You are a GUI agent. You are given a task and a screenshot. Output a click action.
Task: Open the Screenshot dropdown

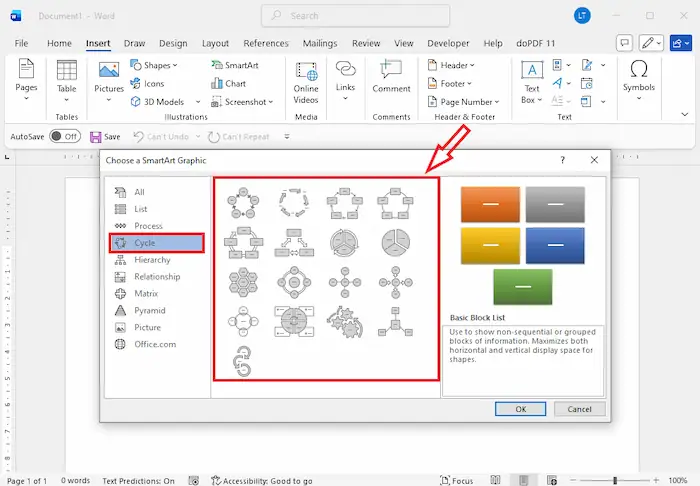[x=245, y=102]
